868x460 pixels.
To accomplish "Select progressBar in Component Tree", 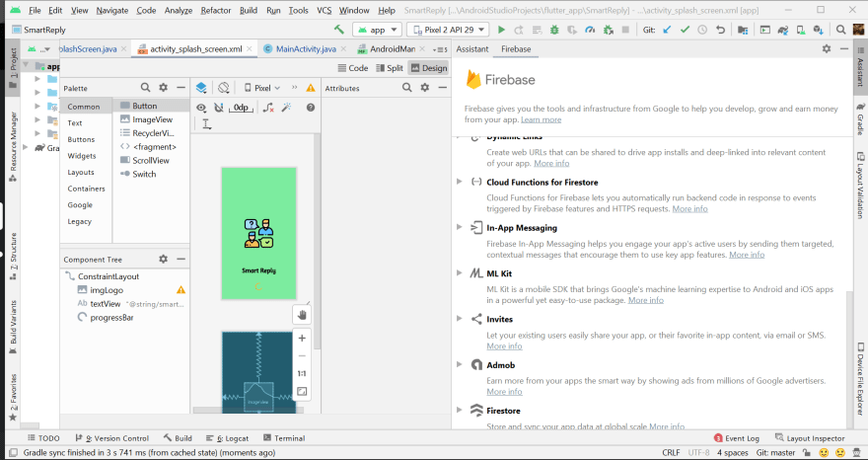I will coord(111,318).
